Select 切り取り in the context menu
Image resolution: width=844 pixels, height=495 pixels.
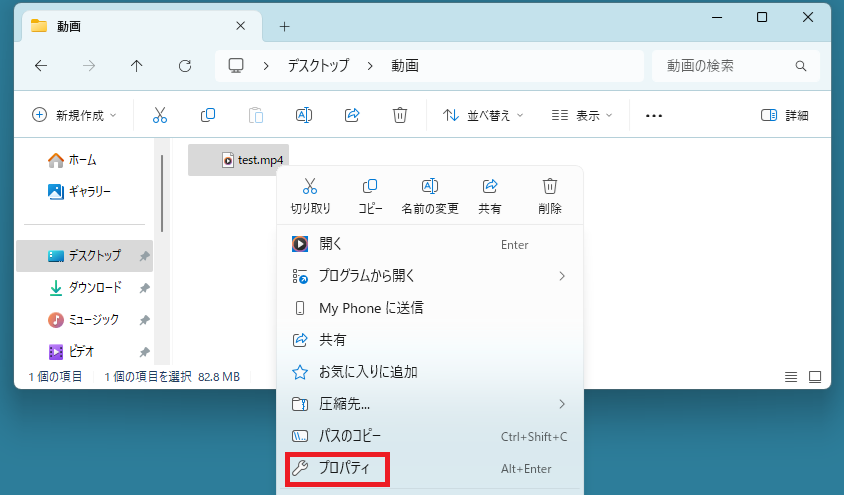point(310,196)
